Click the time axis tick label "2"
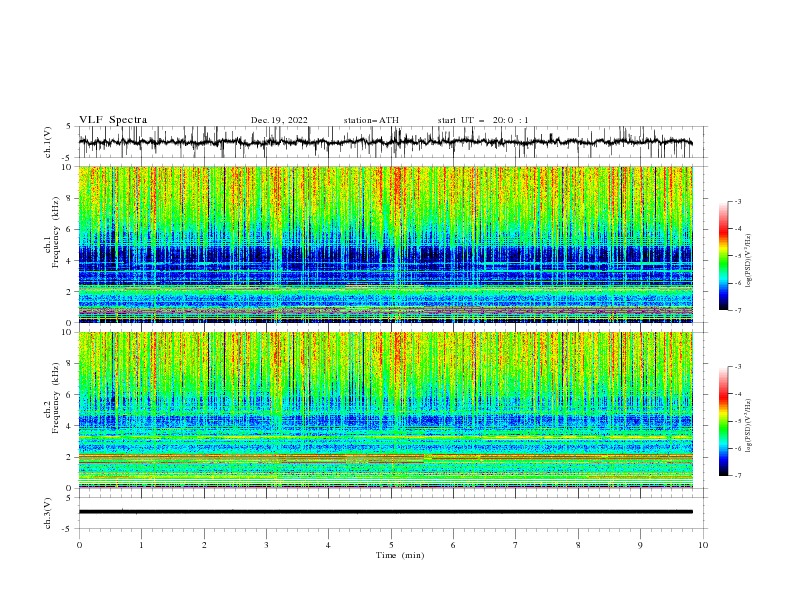This screenshot has width=792, height=612. tap(204, 545)
